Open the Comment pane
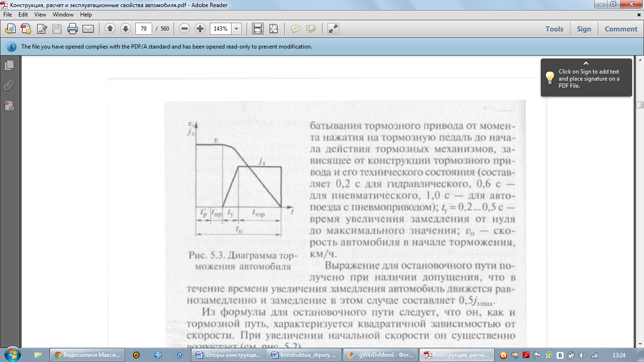Screen dimensions: 644x362 [621, 29]
